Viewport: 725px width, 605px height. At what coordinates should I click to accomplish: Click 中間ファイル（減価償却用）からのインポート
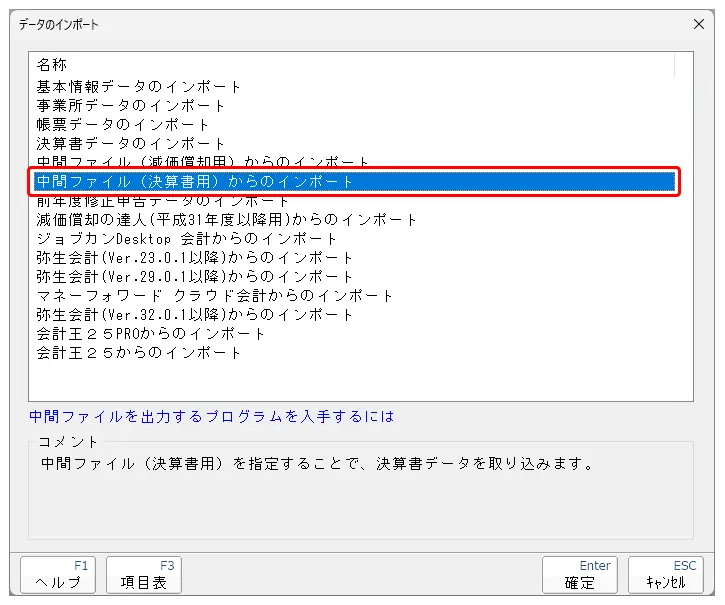pos(203,162)
